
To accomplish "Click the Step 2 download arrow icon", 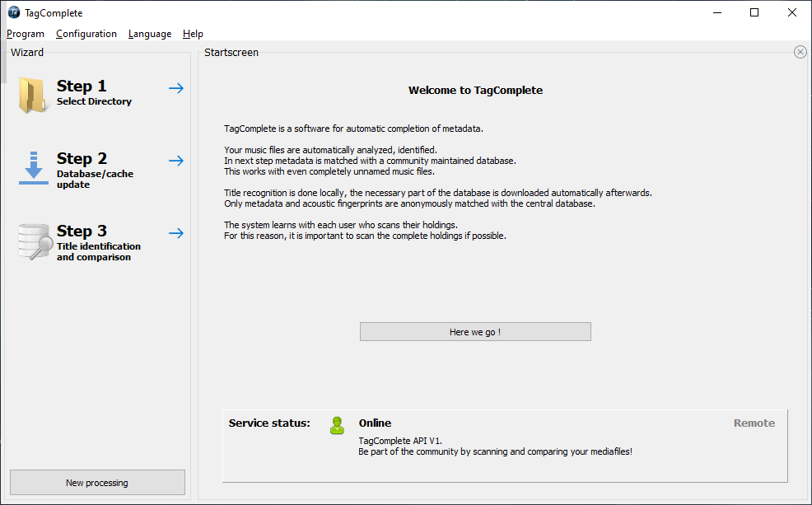I will [34, 167].
